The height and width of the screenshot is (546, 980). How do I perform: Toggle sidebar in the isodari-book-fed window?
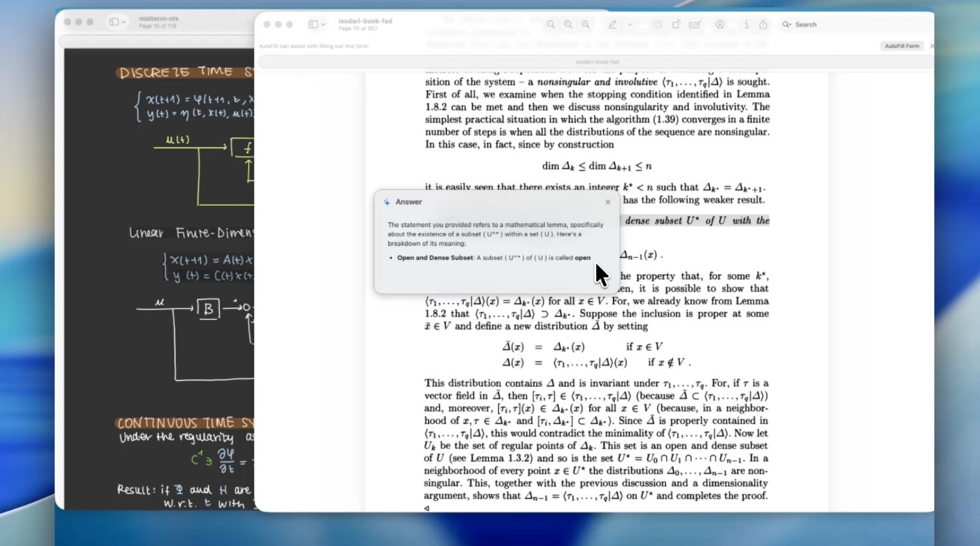click(x=313, y=25)
